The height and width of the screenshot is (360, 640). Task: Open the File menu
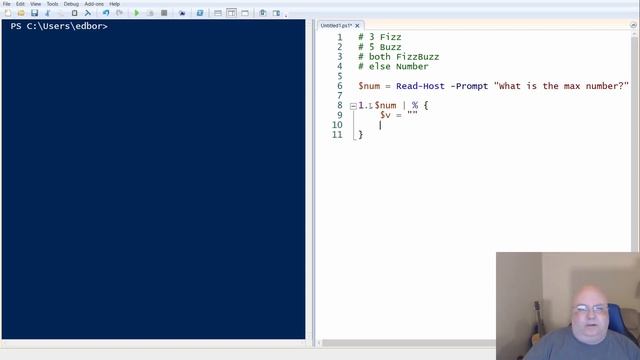tap(7, 4)
